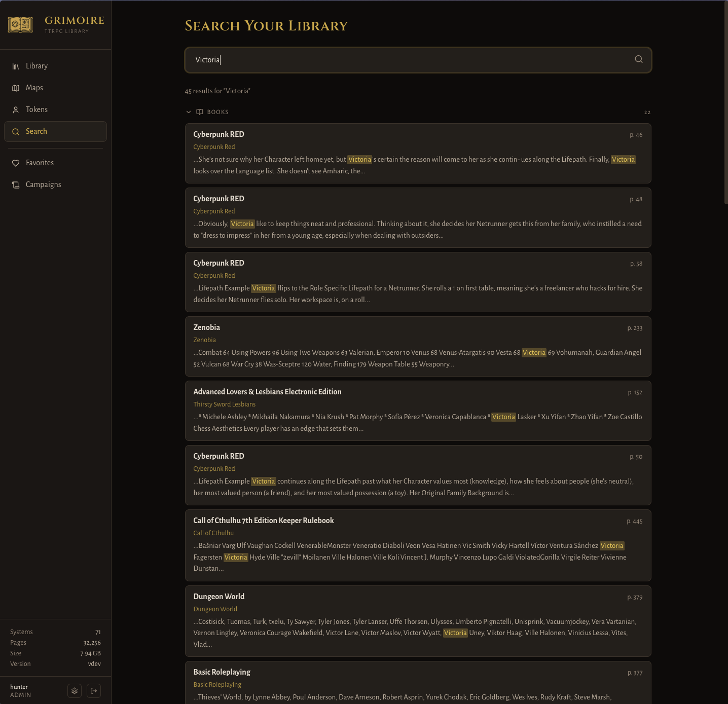The height and width of the screenshot is (704, 728).
Task: Click the Favorites heart icon
Action: (16, 163)
